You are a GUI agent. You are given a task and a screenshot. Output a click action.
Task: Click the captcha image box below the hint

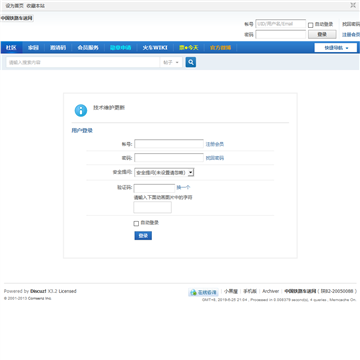coord(153,207)
